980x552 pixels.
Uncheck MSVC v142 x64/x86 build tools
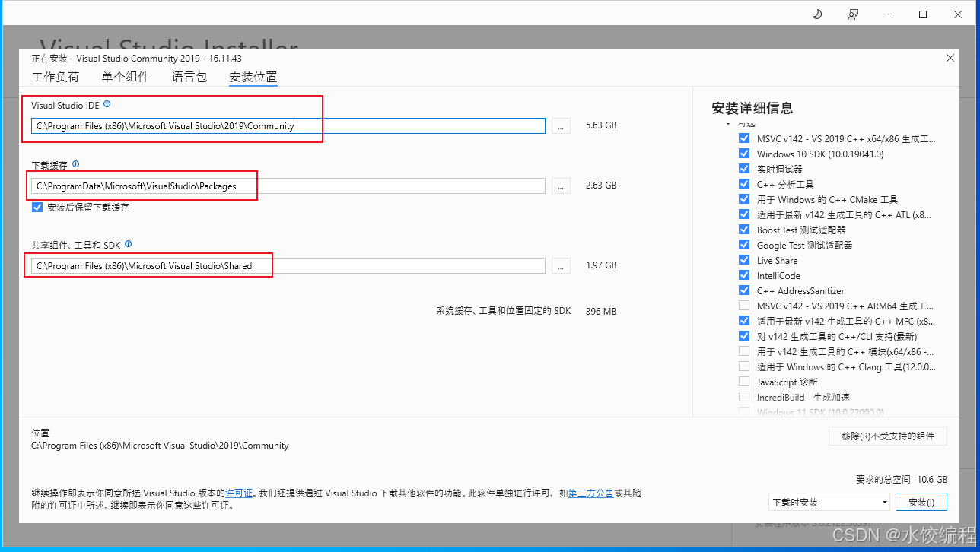pos(743,138)
